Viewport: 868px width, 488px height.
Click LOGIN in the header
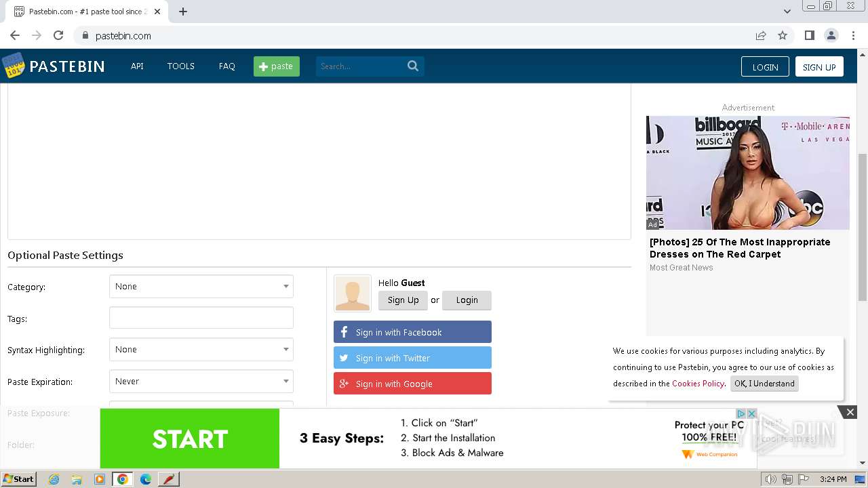click(x=765, y=66)
